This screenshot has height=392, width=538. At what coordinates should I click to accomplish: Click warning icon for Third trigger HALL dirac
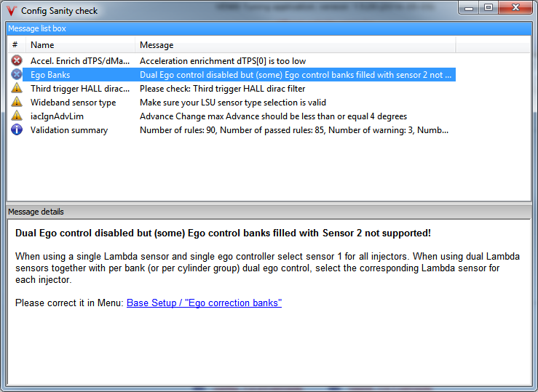pos(17,88)
